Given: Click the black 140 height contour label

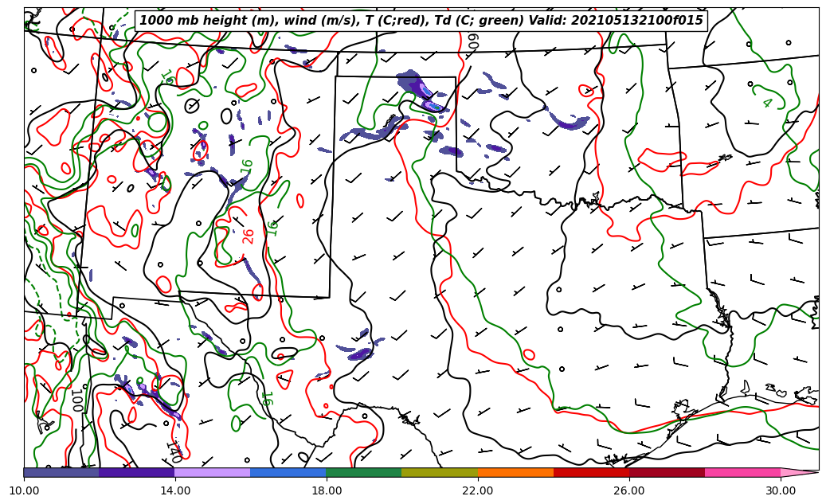Looking at the screenshot, I should click(x=174, y=451).
